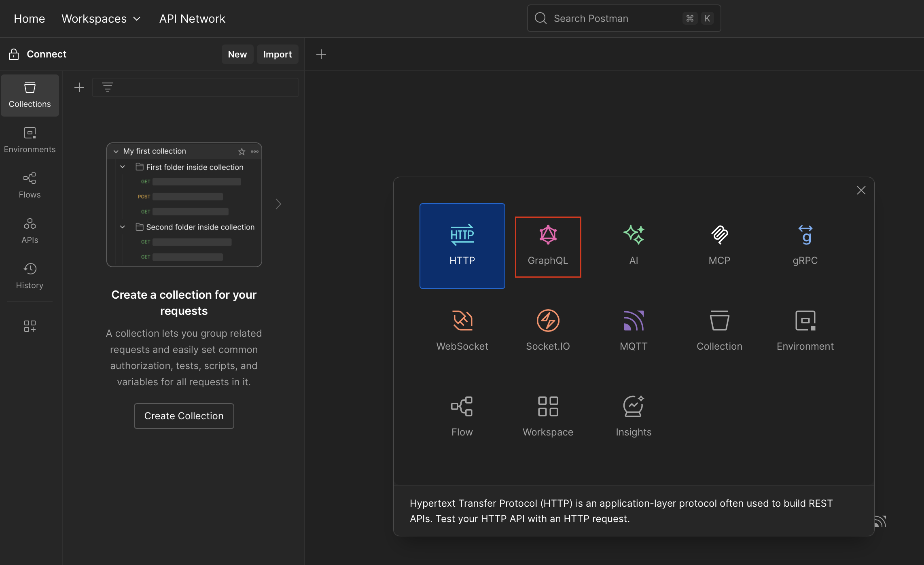The height and width of the screenshot is (565, 924).
Task: Create a new Environment from dialog
Action: (805, 331)
